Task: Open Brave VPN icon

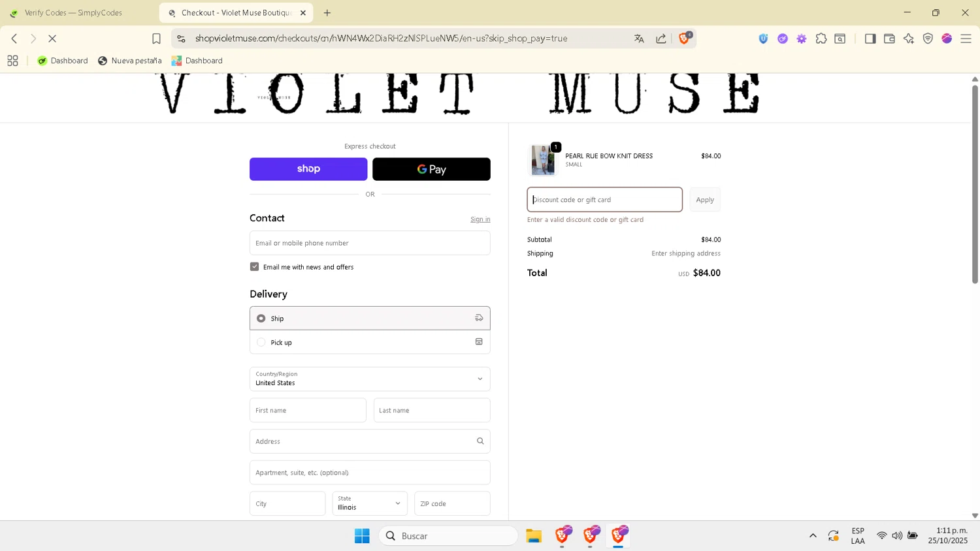Action: coord(928,39)
